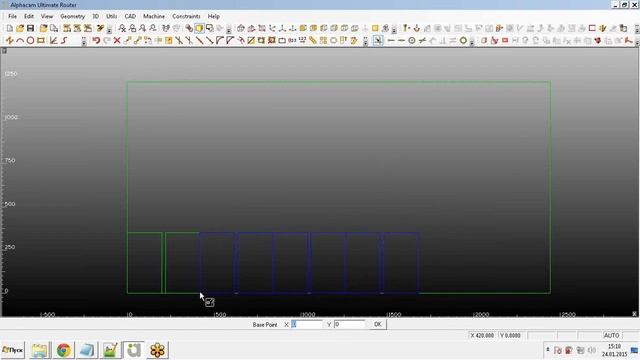Expand toolbar options after the zoom icons group
Viewport: 640px width, 360px height.
coord(229,29)
